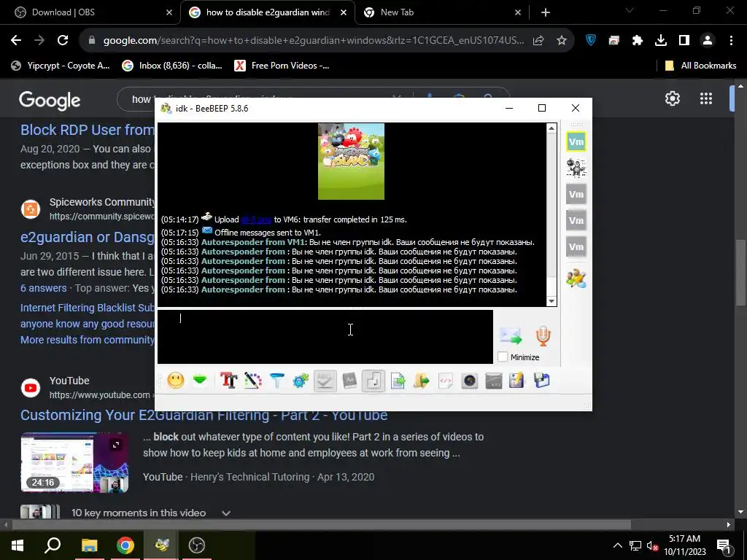747x560 pixels.
Task: Open Chrome tab search chevron
Action: coord(630,10)
